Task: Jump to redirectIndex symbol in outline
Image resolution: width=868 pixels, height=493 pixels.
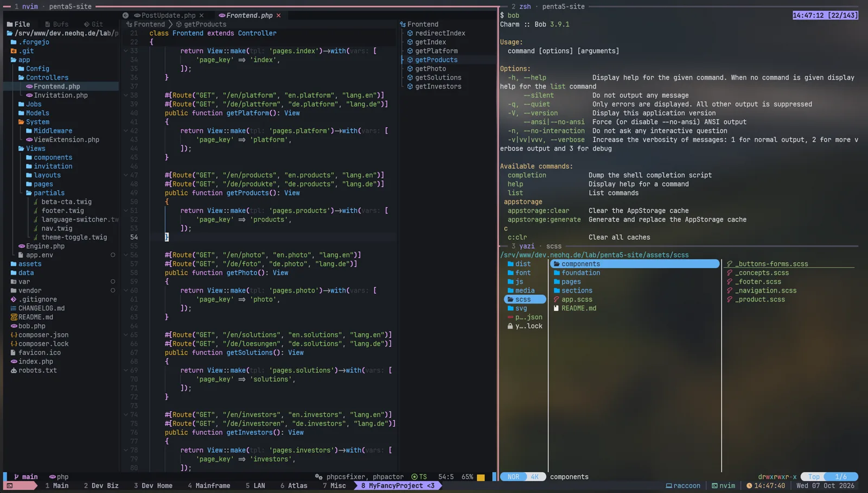Action: [x=440, y=33]
